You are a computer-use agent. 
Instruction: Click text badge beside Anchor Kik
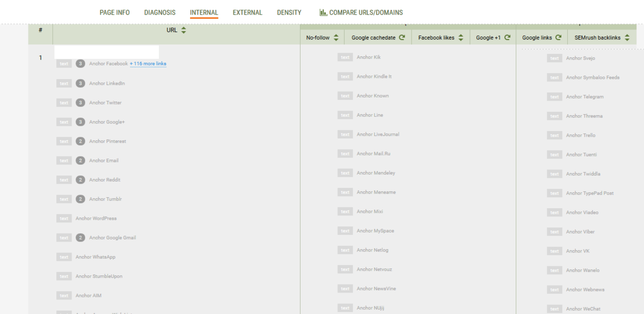click(x=345, y=57)
